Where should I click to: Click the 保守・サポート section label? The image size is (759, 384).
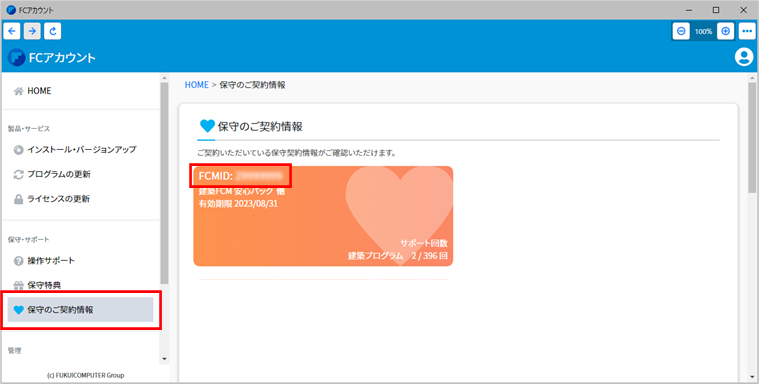tap(29, 240)
